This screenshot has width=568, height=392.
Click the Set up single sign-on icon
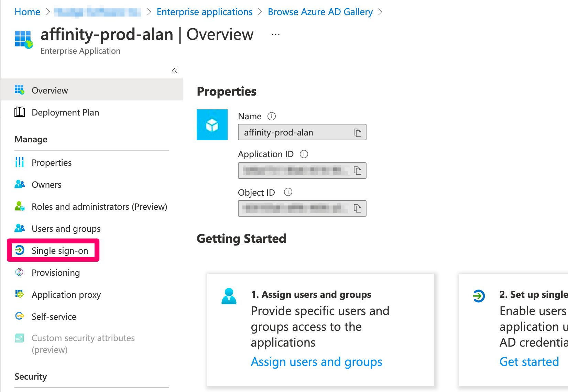pos(479,296)
